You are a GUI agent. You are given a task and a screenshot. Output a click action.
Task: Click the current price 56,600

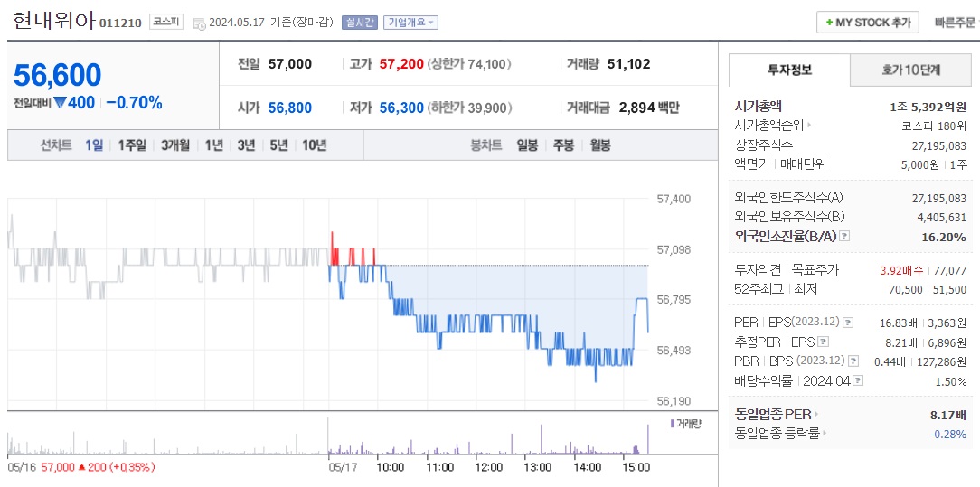tap(58, 75)
